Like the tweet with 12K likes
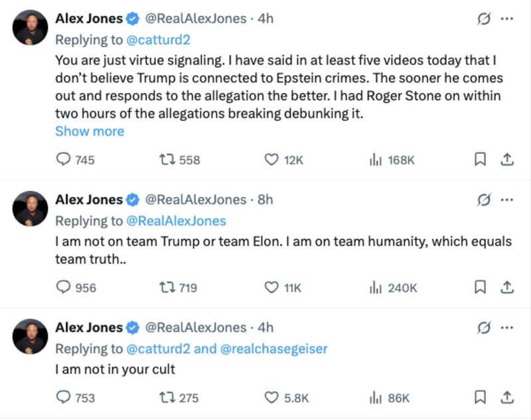Screen dimensions: 531x420 click(271, 159)
